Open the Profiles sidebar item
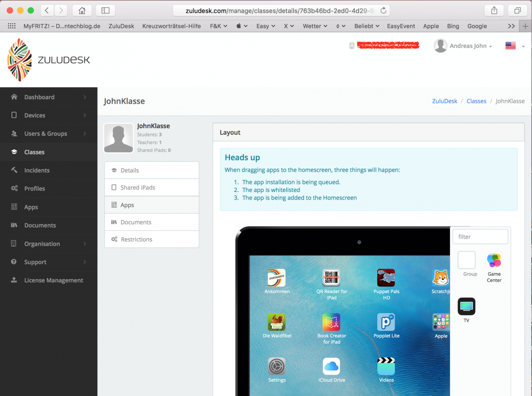Screen dimensions: 532x396 click(49, 188)
